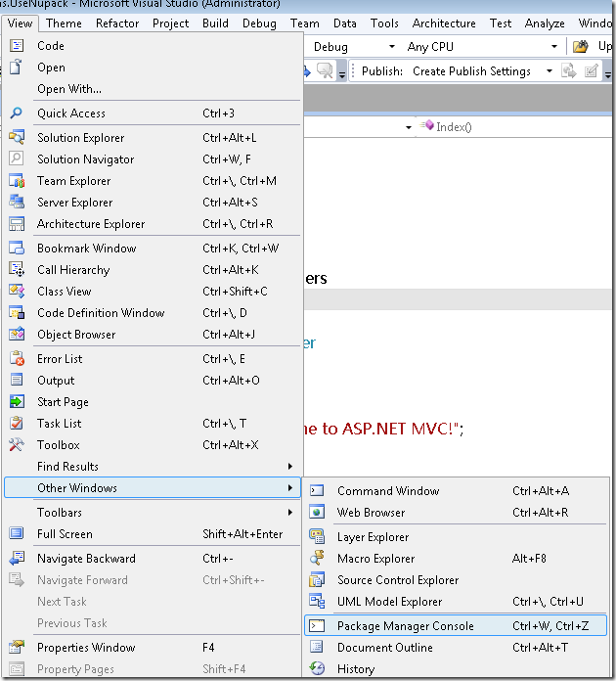Open the Any CPU platform dropdown
This screenshot has height=681, width=616.
click(x=554, y=46)
